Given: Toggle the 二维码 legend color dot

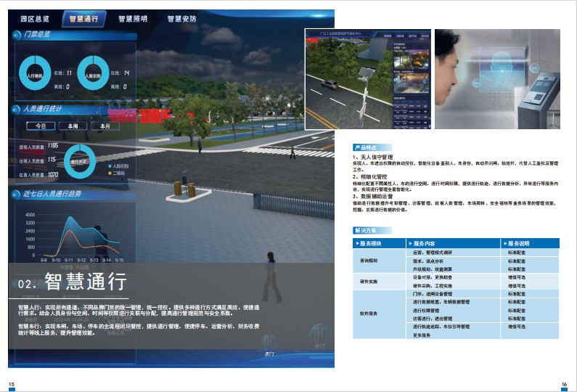Looking at the screenshot, I should tap(108, 174).
